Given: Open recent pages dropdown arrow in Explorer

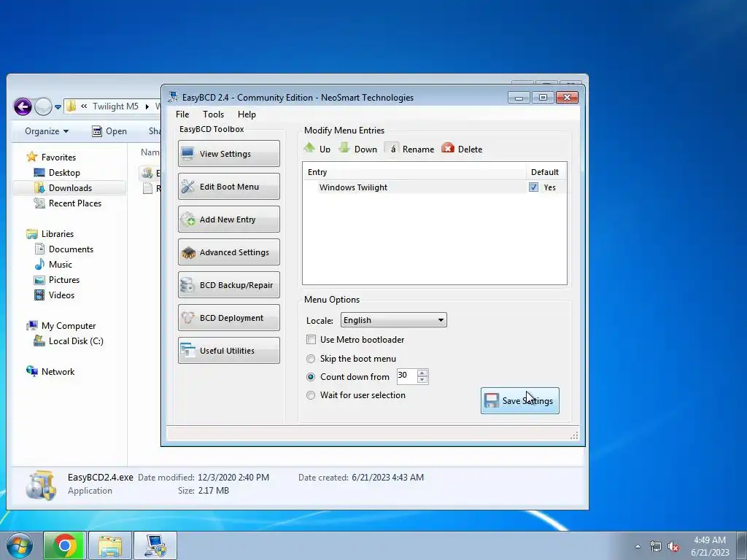Looking at the screenshot, I should tap(58, 106).
